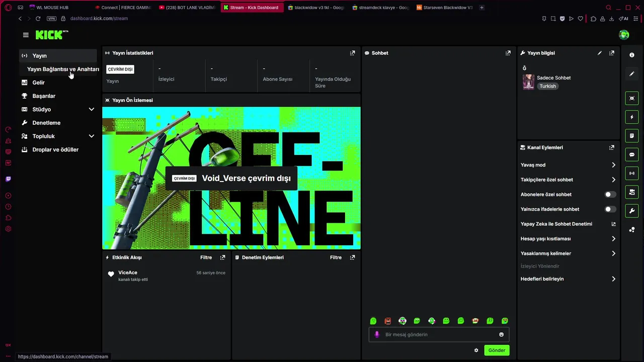Open browser sidebar settings gear icon
Image resolution: width=644 pixels, height=362 pixels.
pyautogui.click(x=8, y=229)
